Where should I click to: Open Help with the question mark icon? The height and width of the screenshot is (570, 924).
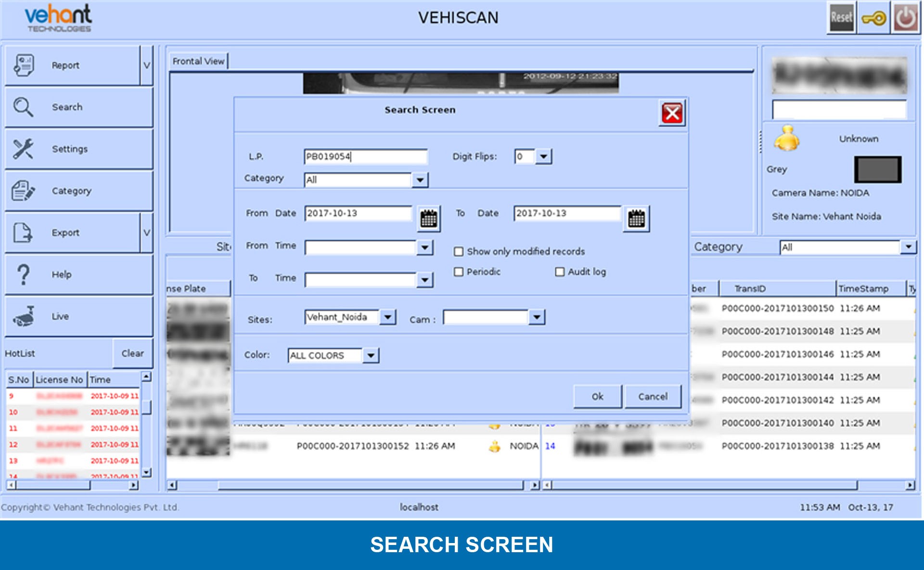(79, 274)
